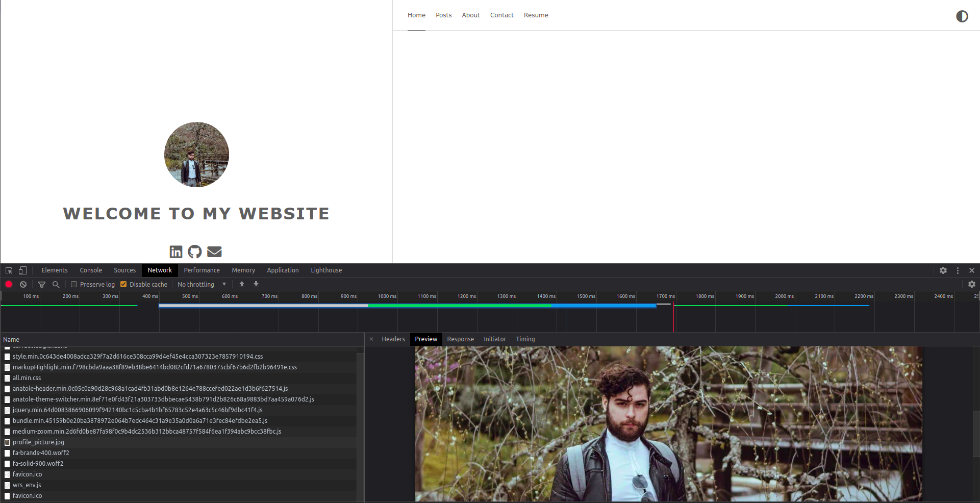Close the DevTools panel
Viewport: 980px width, 503px height.
pos(972,270)
